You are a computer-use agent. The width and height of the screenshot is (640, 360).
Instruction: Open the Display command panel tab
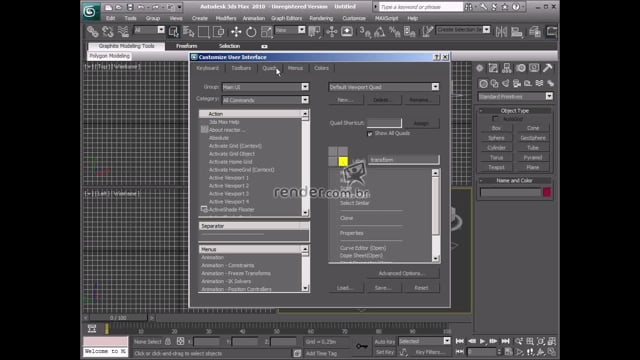click(534, 68)
